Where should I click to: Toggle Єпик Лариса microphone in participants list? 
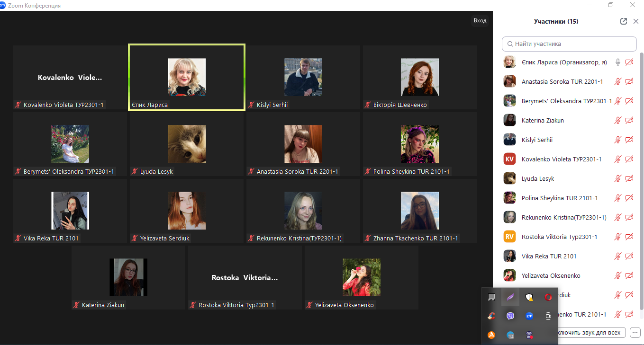tap(617, 62)
